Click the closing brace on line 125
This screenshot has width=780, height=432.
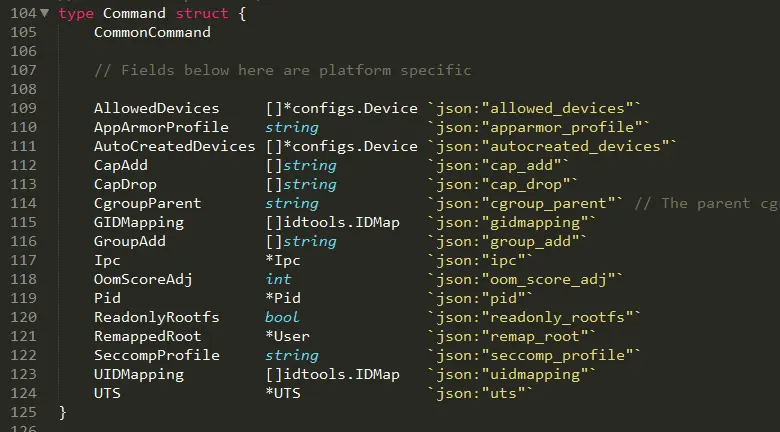coord(62,412)
